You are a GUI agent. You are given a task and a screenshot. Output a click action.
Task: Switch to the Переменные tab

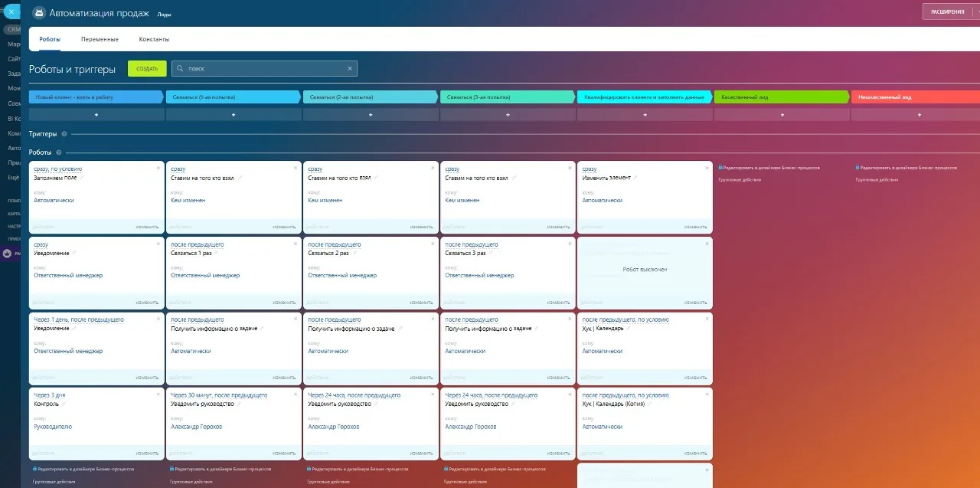point(100,39)
